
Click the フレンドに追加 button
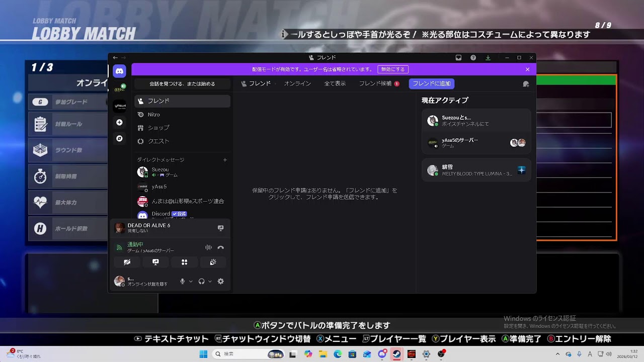tap(432, 84)
